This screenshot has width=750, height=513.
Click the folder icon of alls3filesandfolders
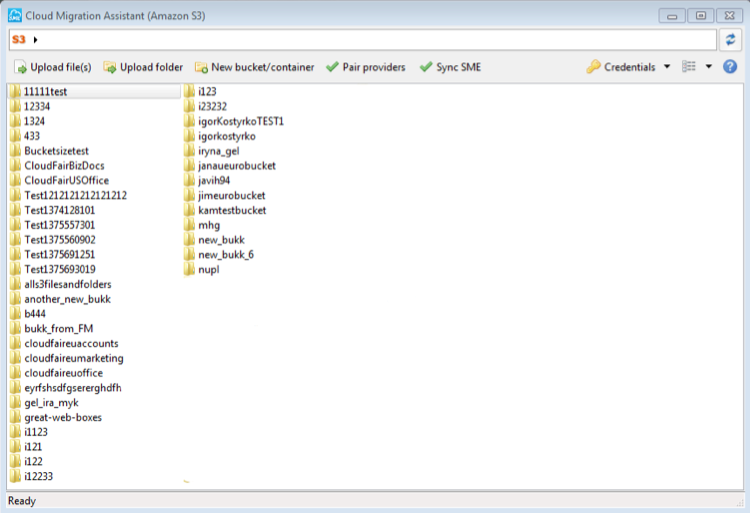pos(15,284)
